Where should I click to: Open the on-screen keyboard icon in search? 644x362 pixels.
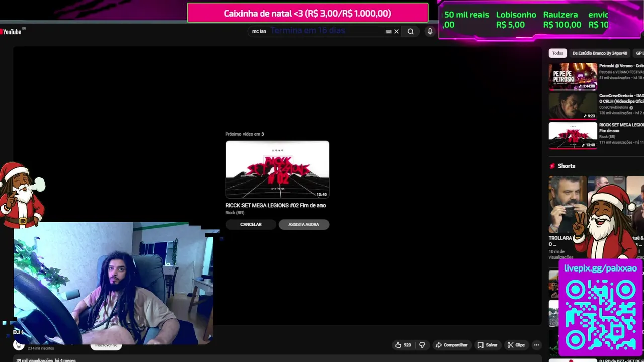tap(388, 31)
